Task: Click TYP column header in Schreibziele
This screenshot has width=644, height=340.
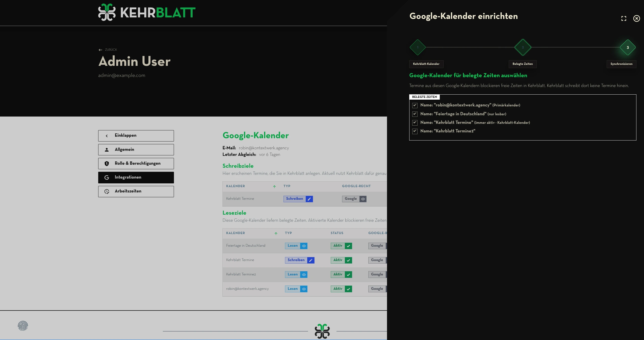Action: tap(287, 186)
